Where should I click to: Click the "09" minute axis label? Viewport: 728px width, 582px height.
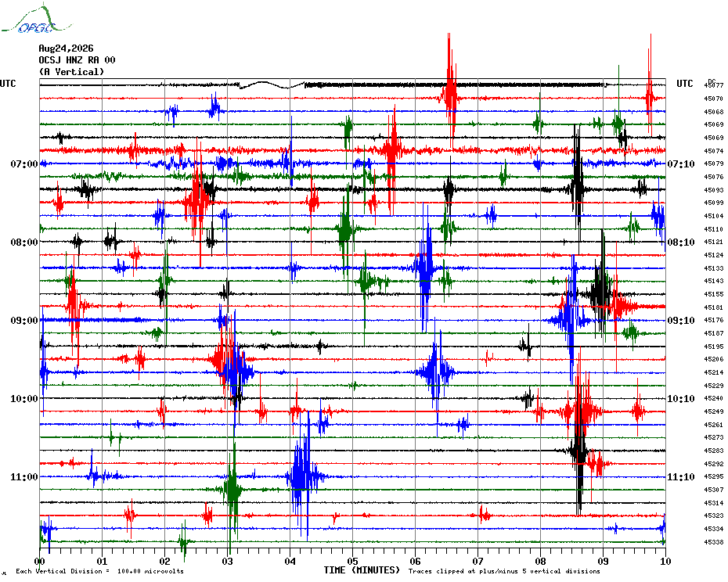click(x=603, y=561)
